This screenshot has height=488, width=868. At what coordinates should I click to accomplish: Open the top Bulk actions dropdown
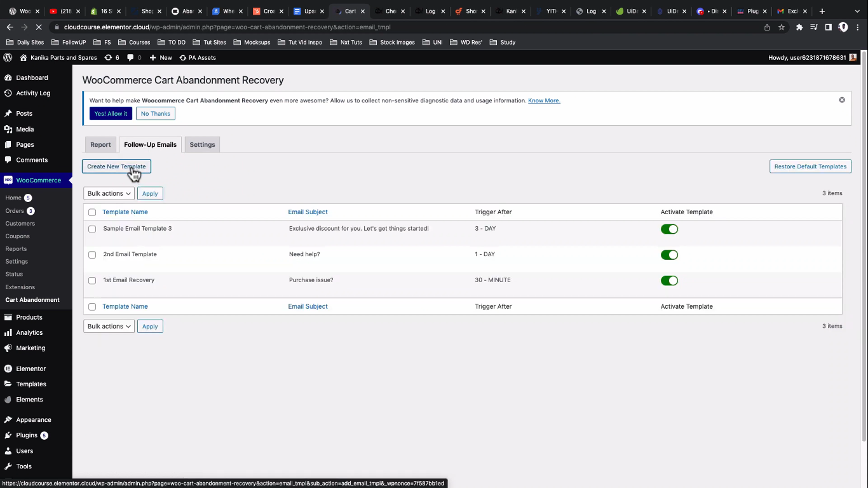coord(109,193)
